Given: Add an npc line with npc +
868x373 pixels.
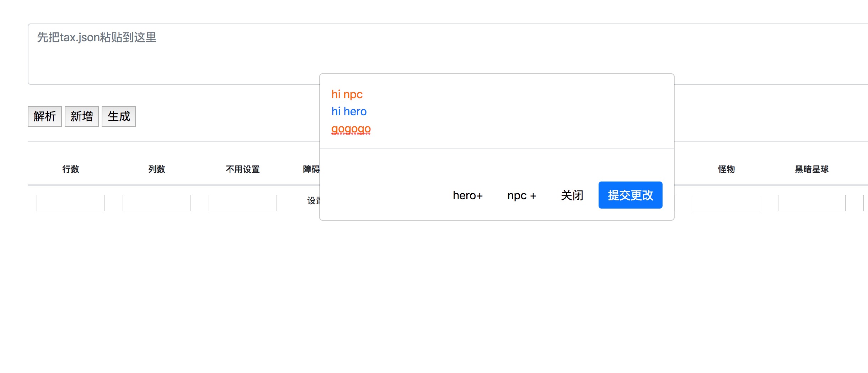Looking at the screenshot, I should (521, 195).
